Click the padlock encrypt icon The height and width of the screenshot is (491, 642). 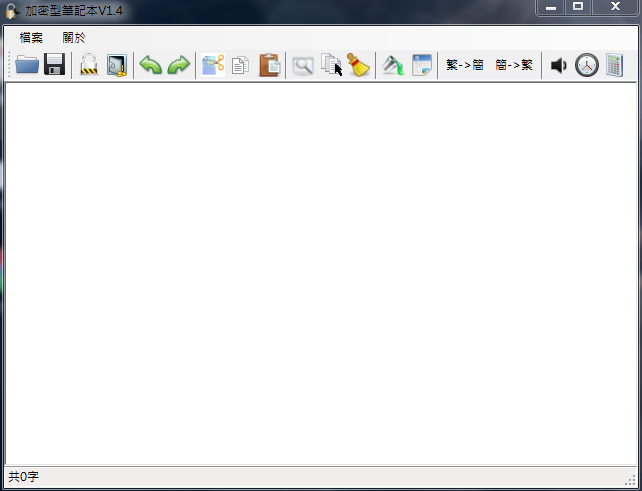[89, 64]
